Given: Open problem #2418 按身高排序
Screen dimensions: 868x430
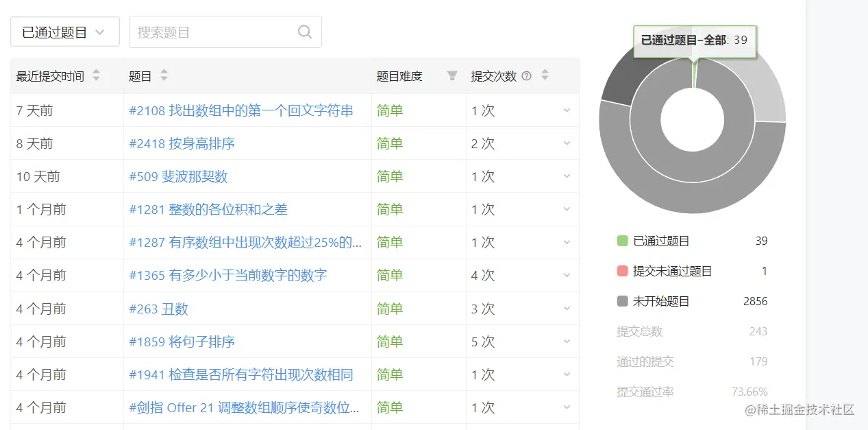Looking at the screenshot, I should coord(182,143).
